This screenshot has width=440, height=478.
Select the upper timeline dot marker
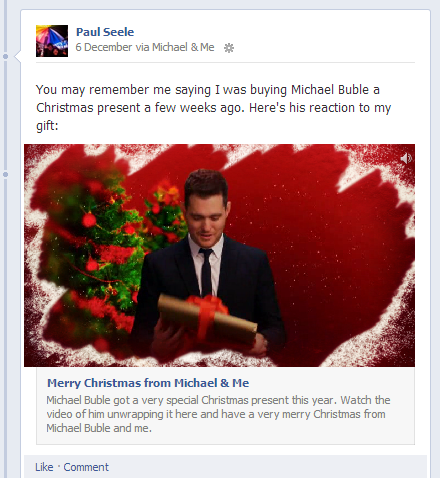5,56
